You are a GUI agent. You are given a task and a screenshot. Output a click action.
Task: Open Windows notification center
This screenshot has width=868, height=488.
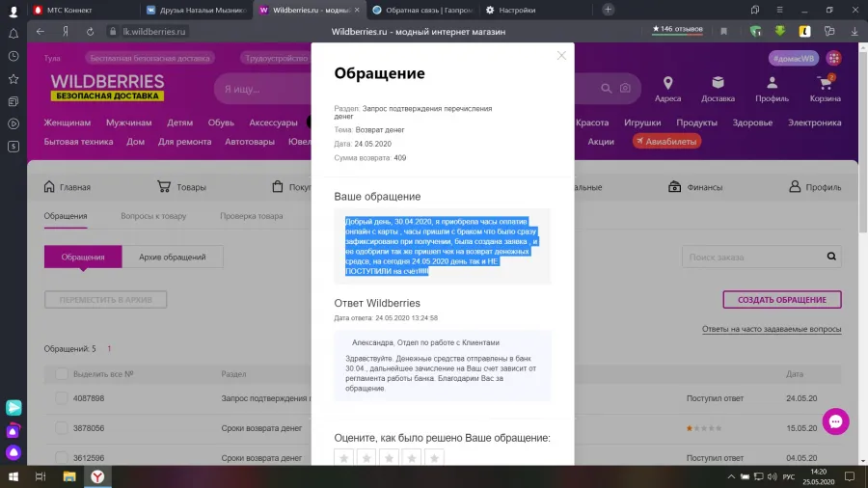[x=850, y=476]
